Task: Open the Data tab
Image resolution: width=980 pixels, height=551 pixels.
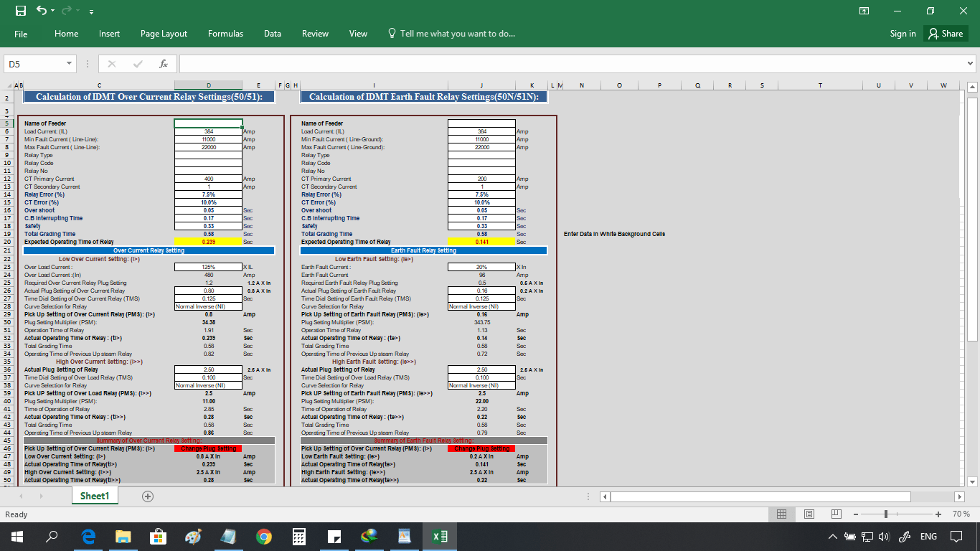Action: point(272,34)
